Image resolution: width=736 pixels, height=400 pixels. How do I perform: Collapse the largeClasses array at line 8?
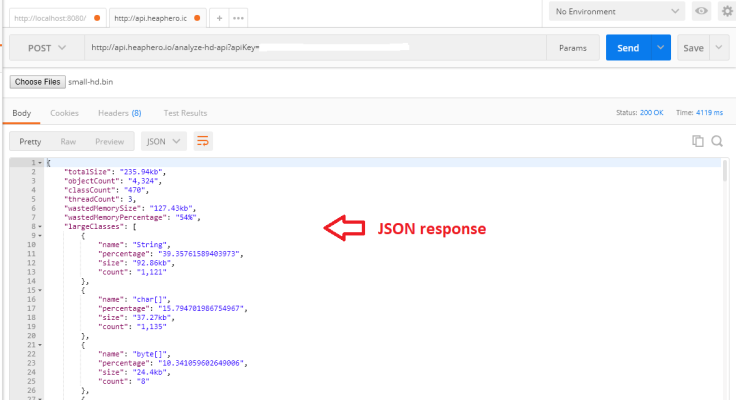pyautogui.click(x=40, y=227)
